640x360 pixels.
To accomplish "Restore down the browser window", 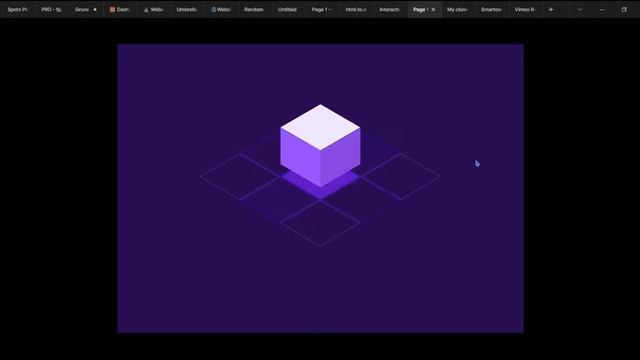I will 624,9.
